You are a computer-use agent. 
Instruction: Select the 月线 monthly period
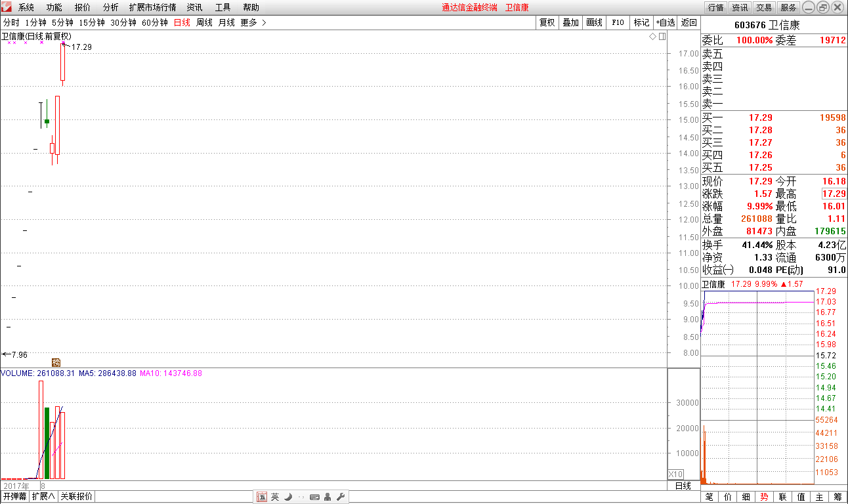(x=226, y=22)
